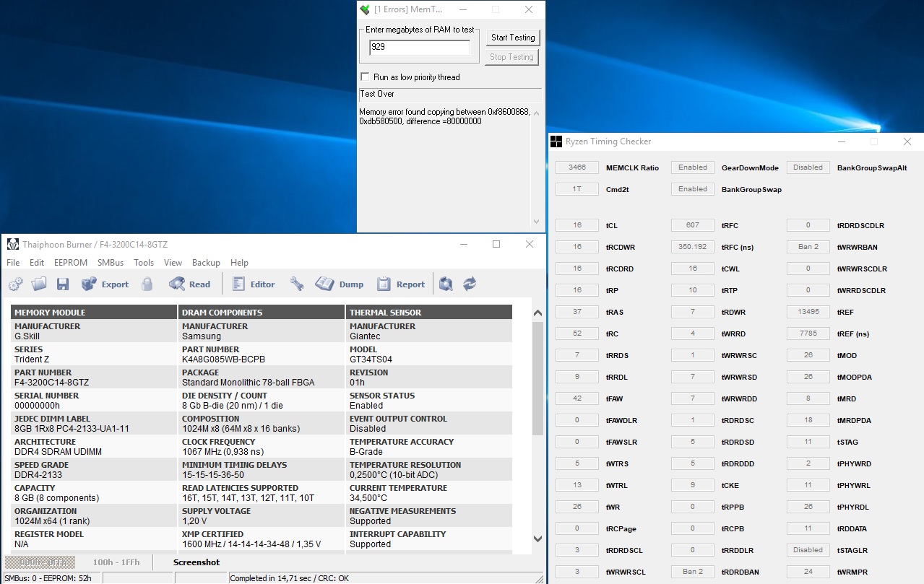Image resolution: width=924 pixels, height=584 pixels.
Task: Click the open folder toolbar icon
Action: (x=39, y=284)
